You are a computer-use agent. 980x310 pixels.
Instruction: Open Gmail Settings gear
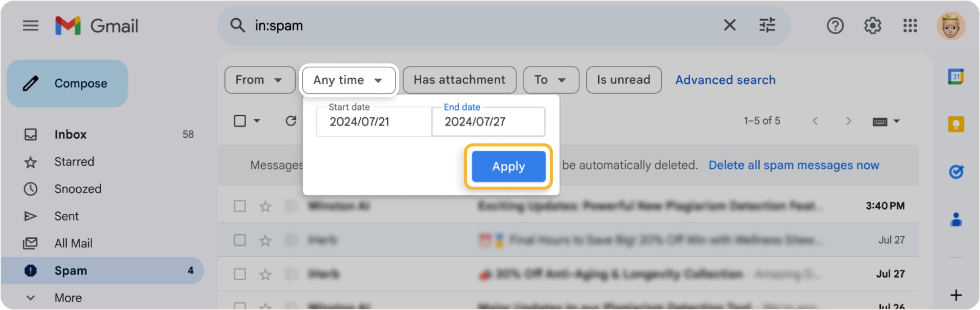[873, 26]
